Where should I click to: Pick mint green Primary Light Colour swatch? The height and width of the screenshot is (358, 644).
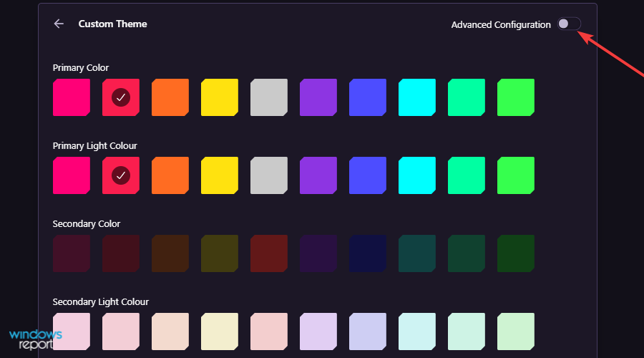pos(466,175)
